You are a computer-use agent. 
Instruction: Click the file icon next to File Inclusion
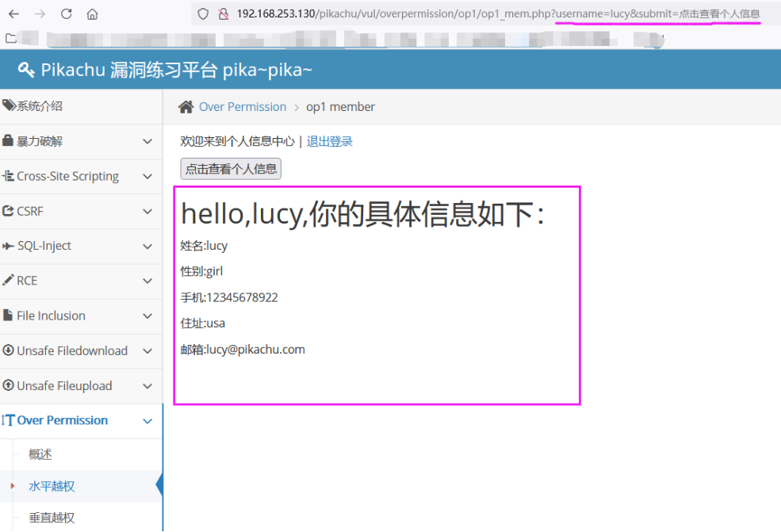(10, 316)
